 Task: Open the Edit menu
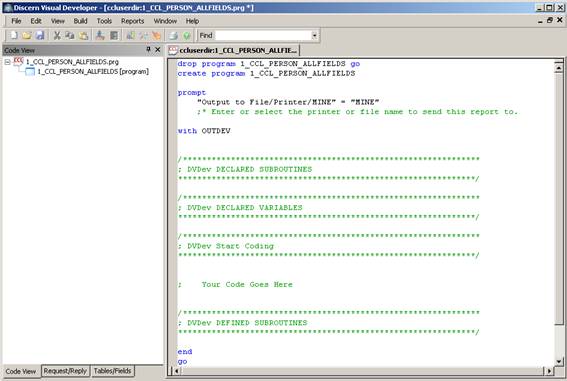point(36,21)
